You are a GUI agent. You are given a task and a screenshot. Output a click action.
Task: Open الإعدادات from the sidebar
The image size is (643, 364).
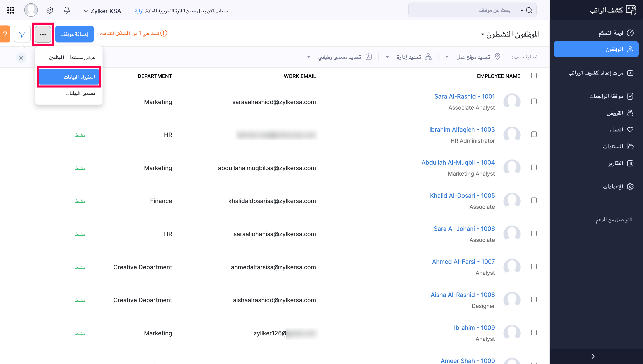coord(617,186)
